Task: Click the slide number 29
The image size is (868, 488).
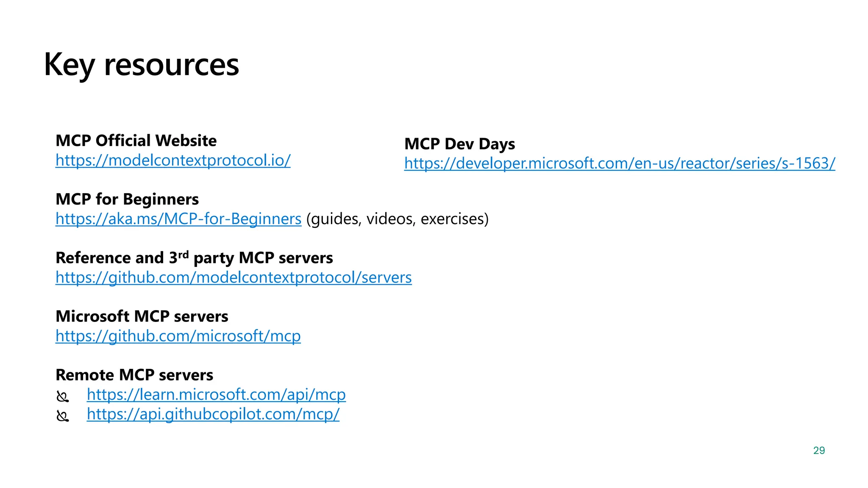Action: tap(819, 451)
